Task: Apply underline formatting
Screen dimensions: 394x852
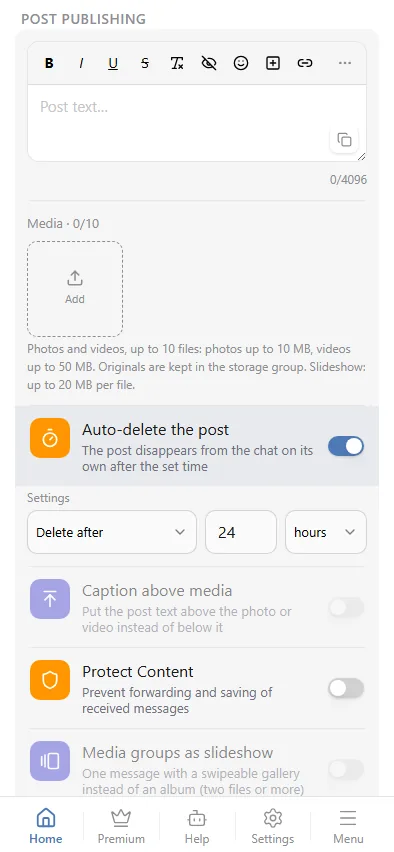Action: (x=113, y=64)
